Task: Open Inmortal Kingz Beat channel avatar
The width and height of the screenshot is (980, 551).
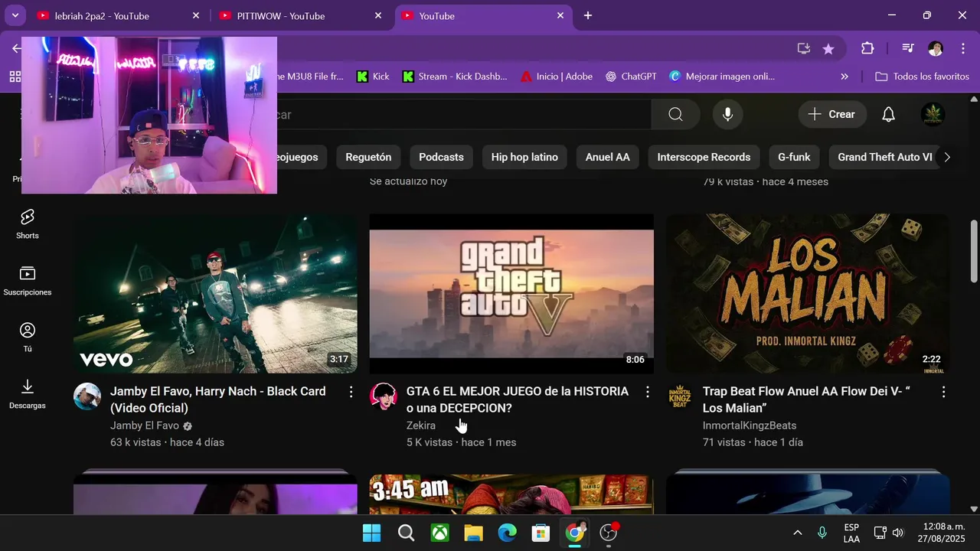Action: (x=680, y=396)
